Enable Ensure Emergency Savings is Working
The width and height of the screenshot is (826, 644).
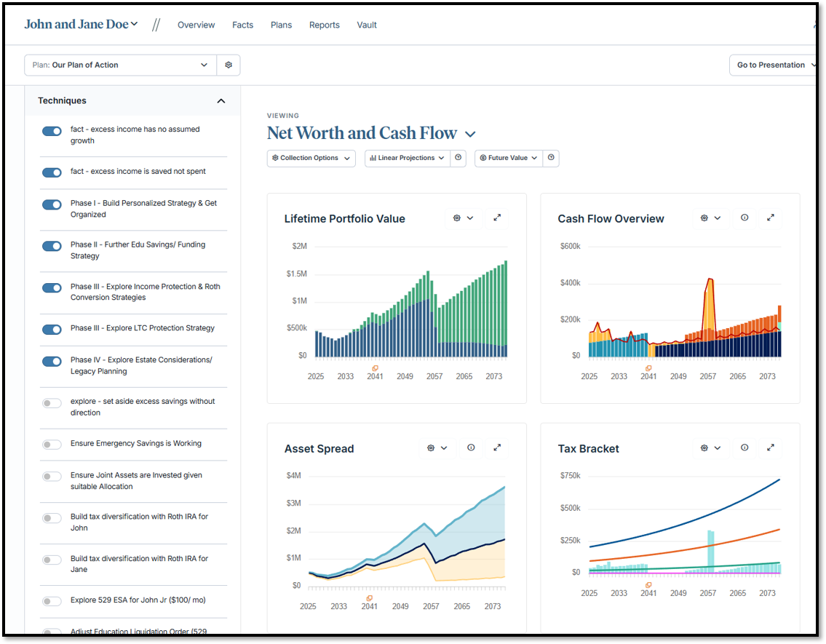52,444
